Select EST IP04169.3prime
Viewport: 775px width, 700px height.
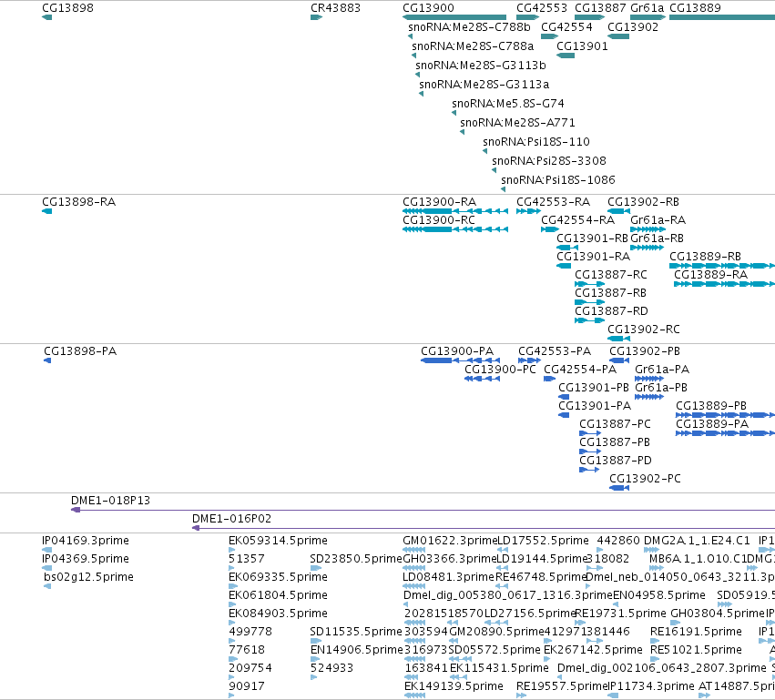click(x=86, y=541)
